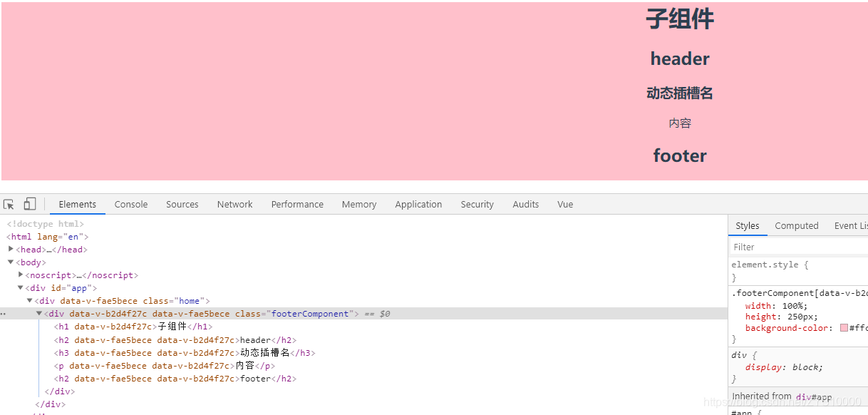Click the div#app inherited link
Screen dimensions: 868x415
[x=814, y=397]
